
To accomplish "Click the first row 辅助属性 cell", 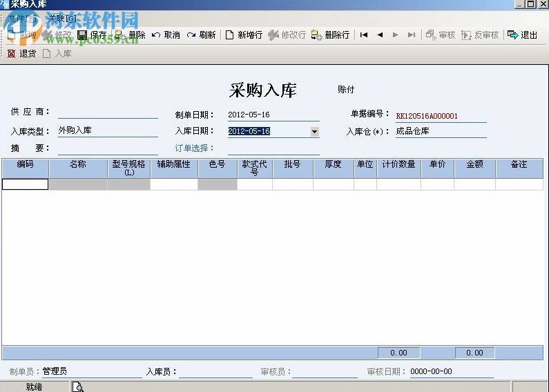I will (x=174, y=184).
